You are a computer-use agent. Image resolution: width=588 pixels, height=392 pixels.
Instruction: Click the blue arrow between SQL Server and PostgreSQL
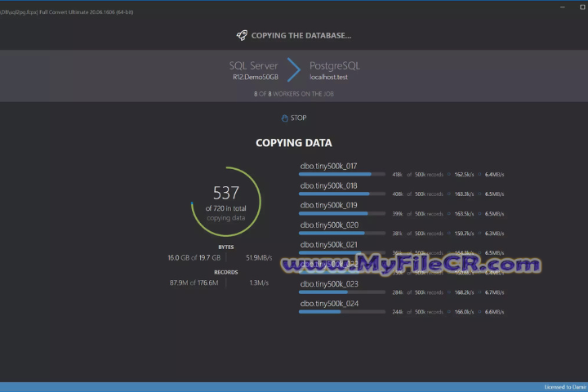coord(294,69)
